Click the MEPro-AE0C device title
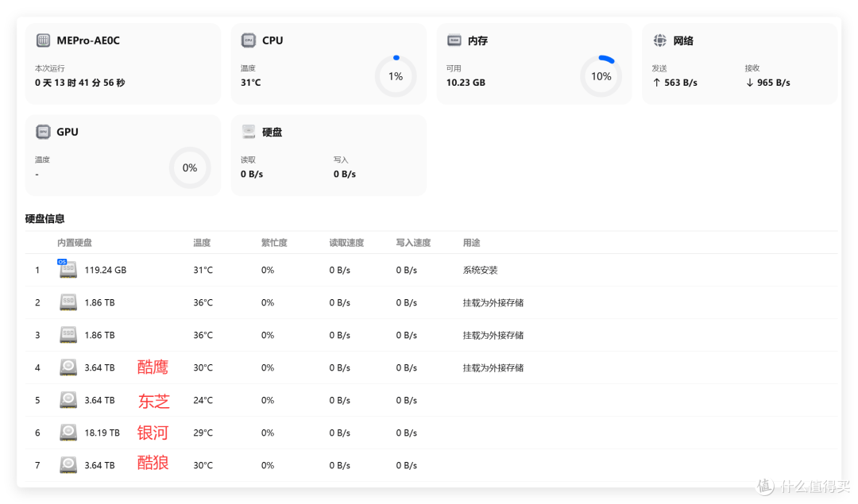858x504 pixels. 88,40
